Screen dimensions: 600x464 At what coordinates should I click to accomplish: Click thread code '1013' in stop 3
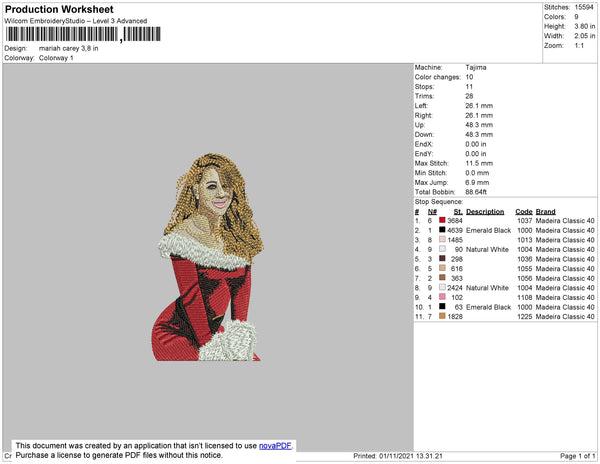(525, 240)
